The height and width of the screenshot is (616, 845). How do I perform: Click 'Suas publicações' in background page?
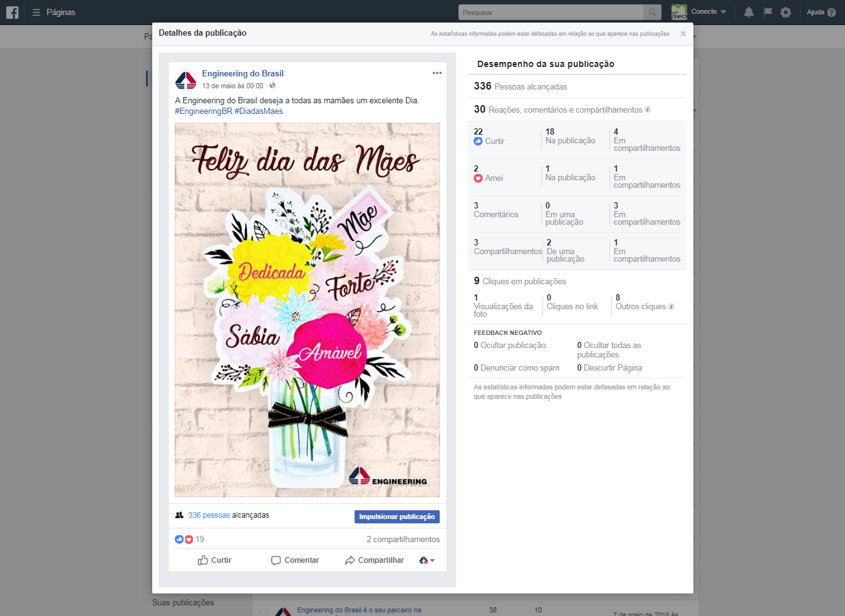point(183,603)
